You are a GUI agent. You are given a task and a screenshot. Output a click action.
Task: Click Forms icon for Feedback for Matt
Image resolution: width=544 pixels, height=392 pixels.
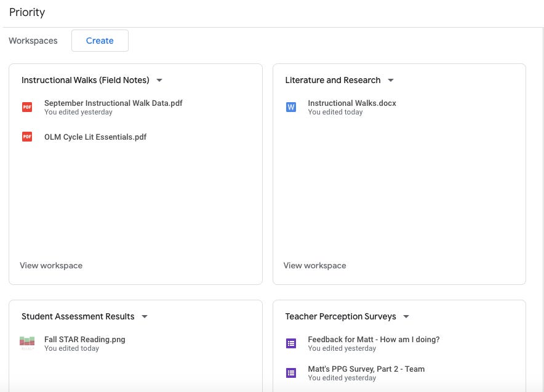click(290, 343)
